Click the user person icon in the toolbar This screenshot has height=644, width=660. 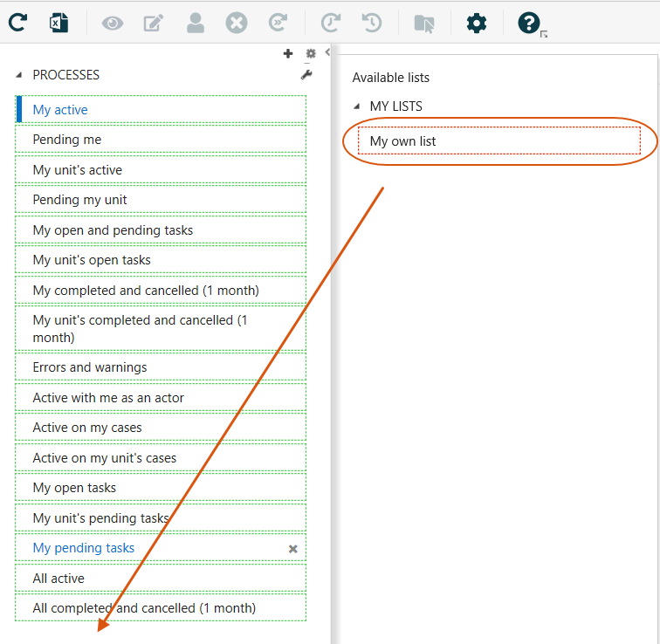tap(195, 23)
